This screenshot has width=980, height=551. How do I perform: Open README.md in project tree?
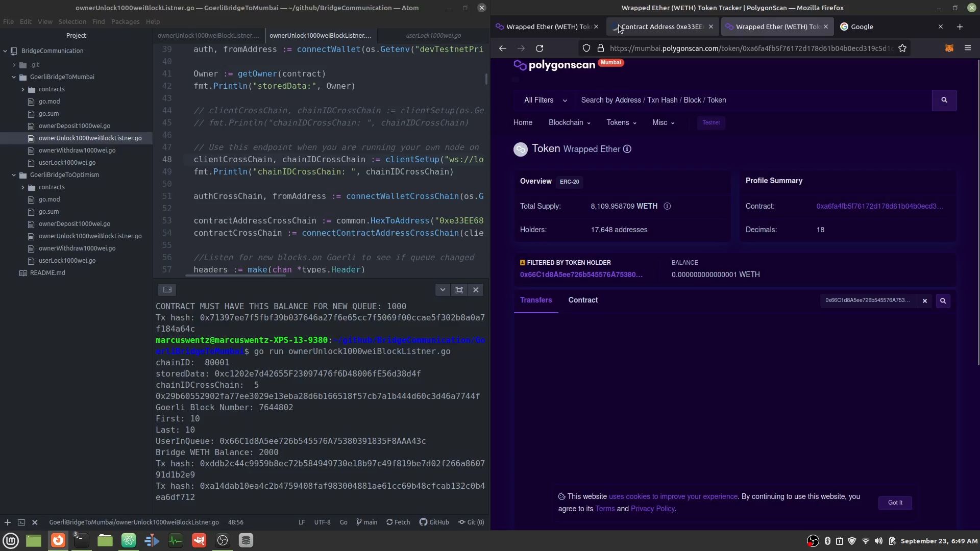(47, 273)
